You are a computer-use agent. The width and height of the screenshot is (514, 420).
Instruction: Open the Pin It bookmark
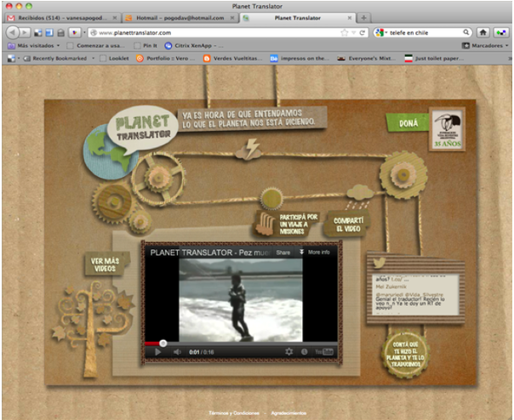pyautogui.click(x=146, y=46)
